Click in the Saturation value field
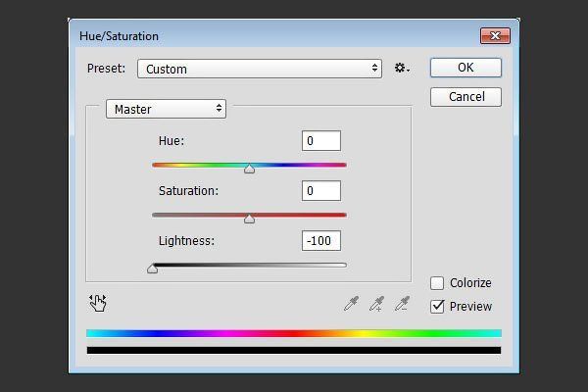The width and height of the screenshot is (588, 392). point(321,190)
